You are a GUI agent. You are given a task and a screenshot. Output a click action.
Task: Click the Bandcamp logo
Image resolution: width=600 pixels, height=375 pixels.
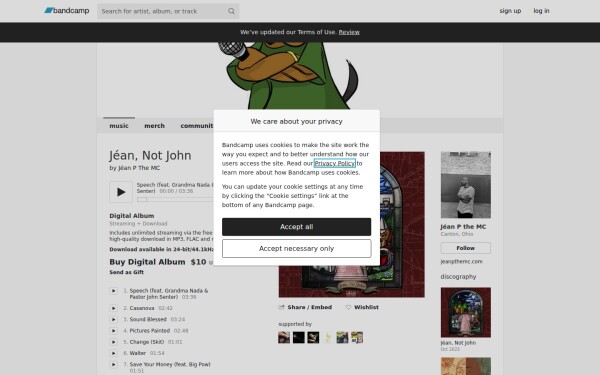pos(67,11)
